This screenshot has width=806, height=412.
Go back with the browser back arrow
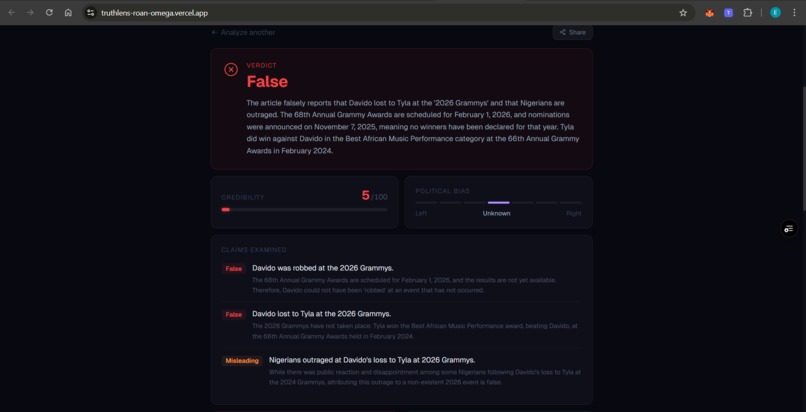[x=11, y=13]
